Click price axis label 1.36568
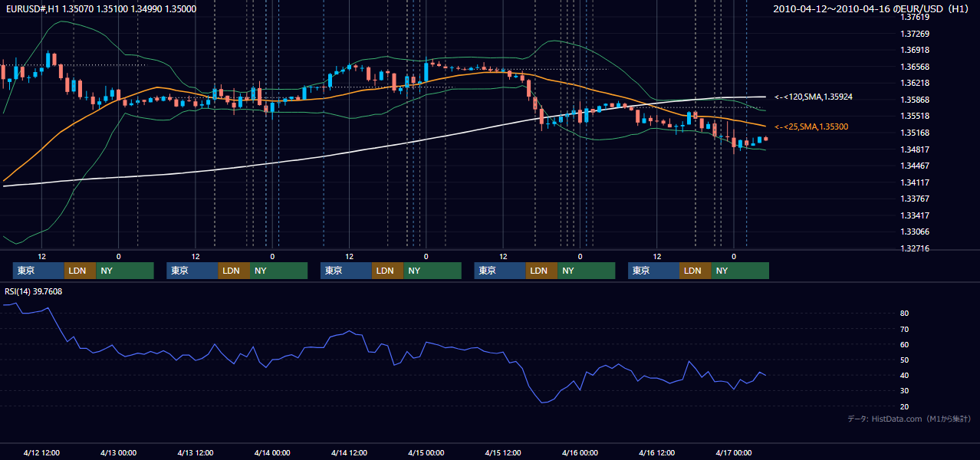Viewport: 980px width, 460px height. (x=915, y=67)
